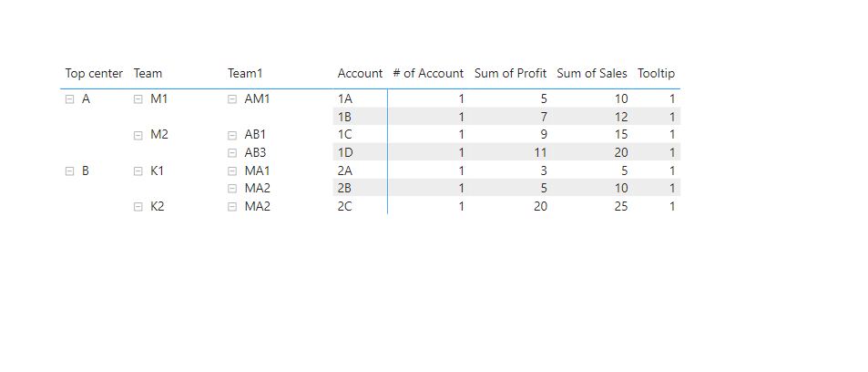Viewport: 868px width, 372px height.
Task: Click # of Account value in row 1A
Action: click(x=461, y=99)
